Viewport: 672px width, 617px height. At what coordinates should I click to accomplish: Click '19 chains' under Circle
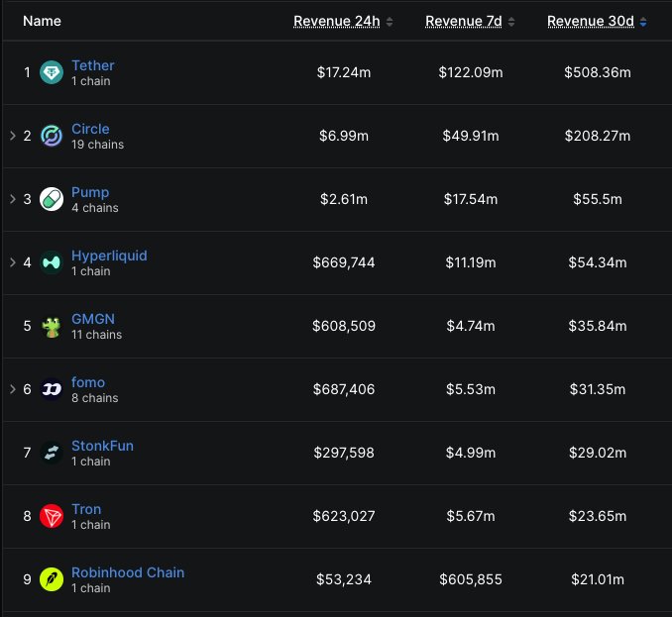pyautogui.click(x=97, y=145)
